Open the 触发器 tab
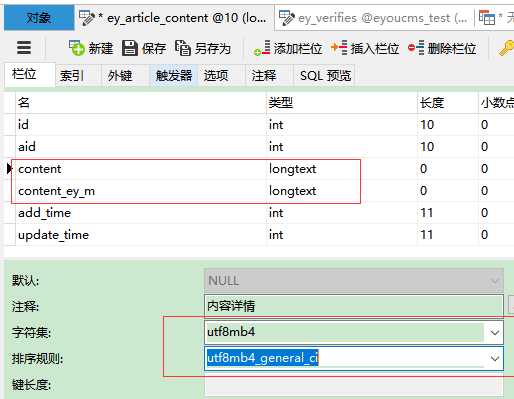This screenshot has width=514, height=399. 173,76
